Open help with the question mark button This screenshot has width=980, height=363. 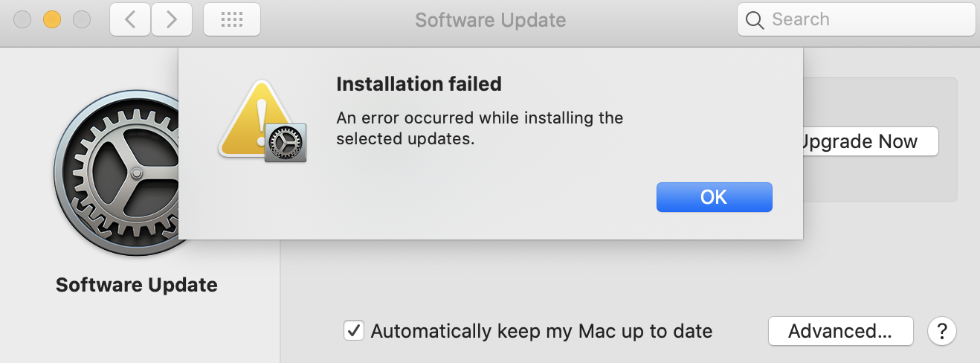(x=941, y=331)
